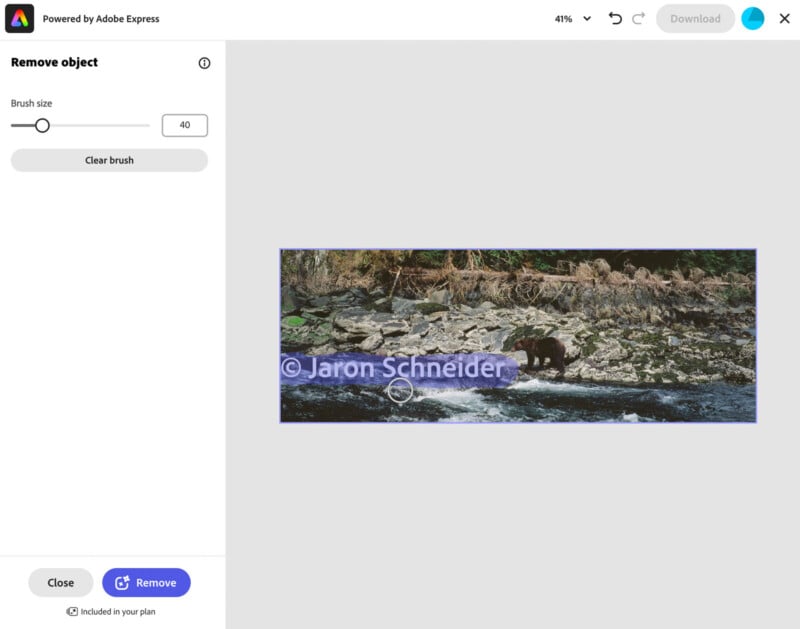Click the chevron next to 41%
800x629 pixels.
(587, 19)
